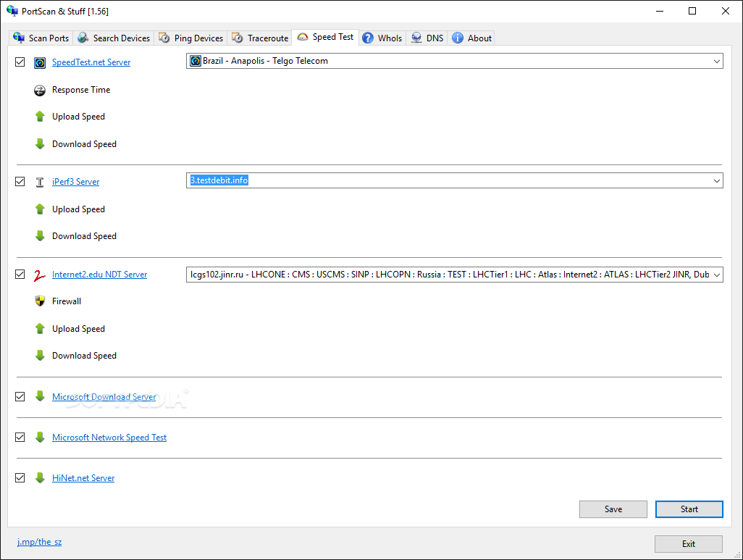
Task: Click the iPerf3 Download Speed arrow icon
Action: [40, 235]
